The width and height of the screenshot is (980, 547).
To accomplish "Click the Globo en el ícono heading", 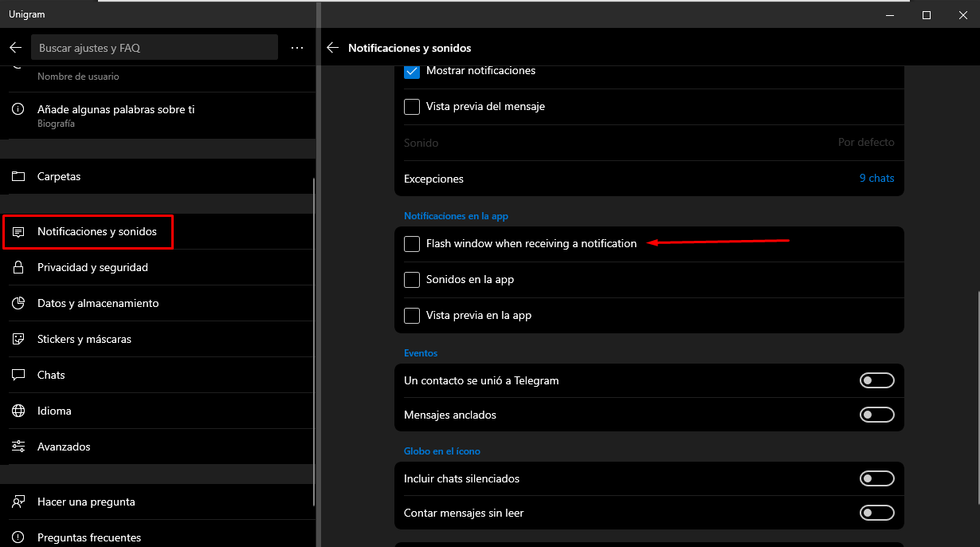I will click(442, 451).
